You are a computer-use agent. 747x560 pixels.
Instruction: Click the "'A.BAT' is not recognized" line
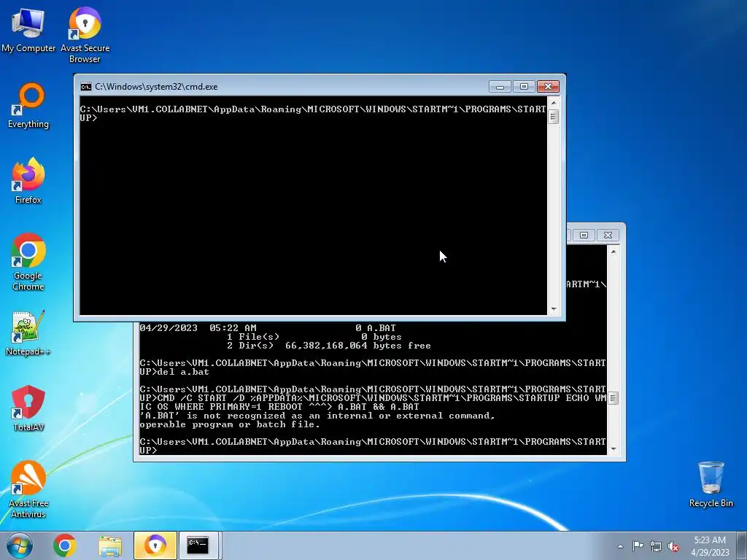coord(317,416)
